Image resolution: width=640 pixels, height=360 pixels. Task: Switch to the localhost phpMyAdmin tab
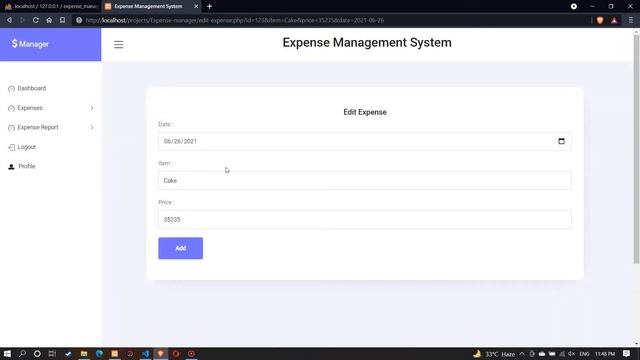pyautogui.click(x=51, y=6)
